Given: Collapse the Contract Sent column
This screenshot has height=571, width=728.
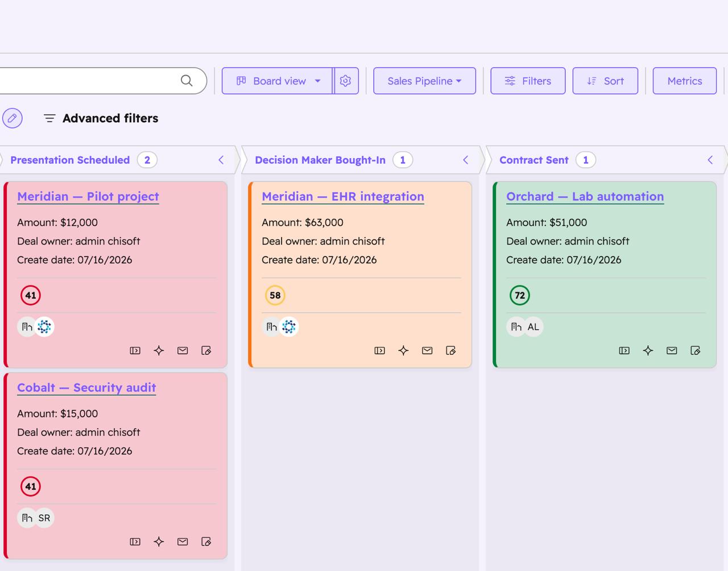Looking at the screenshot, I should click(x=710, y=160).
